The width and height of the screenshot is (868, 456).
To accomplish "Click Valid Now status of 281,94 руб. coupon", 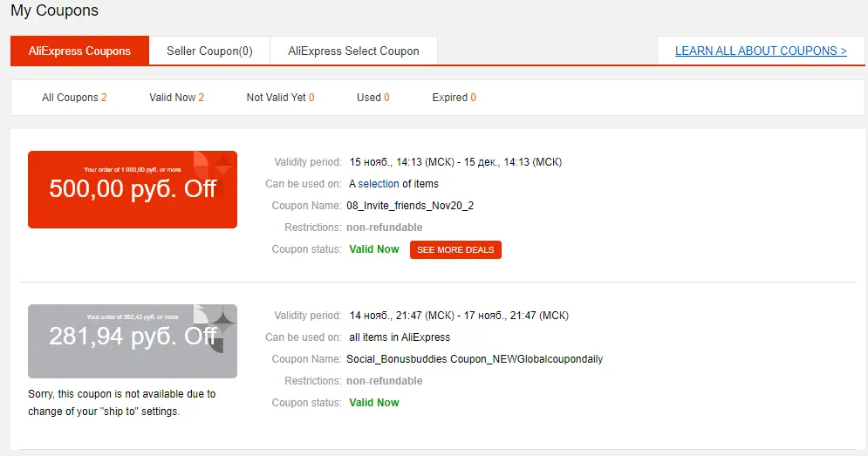I will pos(373,402).
